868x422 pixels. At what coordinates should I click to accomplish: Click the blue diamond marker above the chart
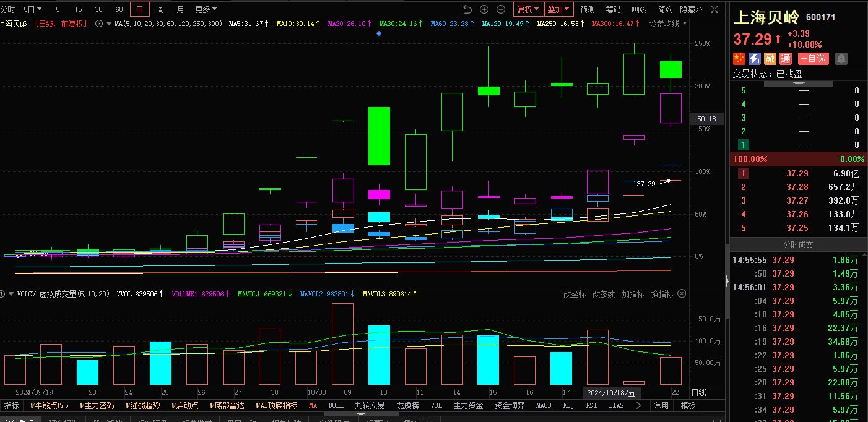pyautogui.click(x=379, y=33)
